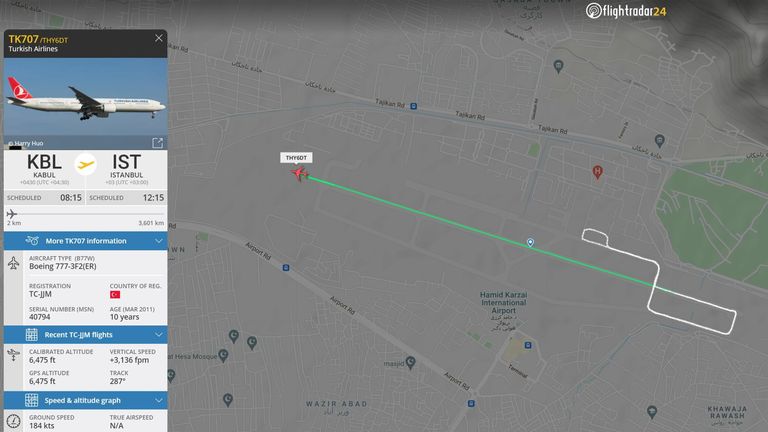Viewport: 768px width, 432px height.
Task: Expand More TK707 information section
Action: tap(86, 241)
